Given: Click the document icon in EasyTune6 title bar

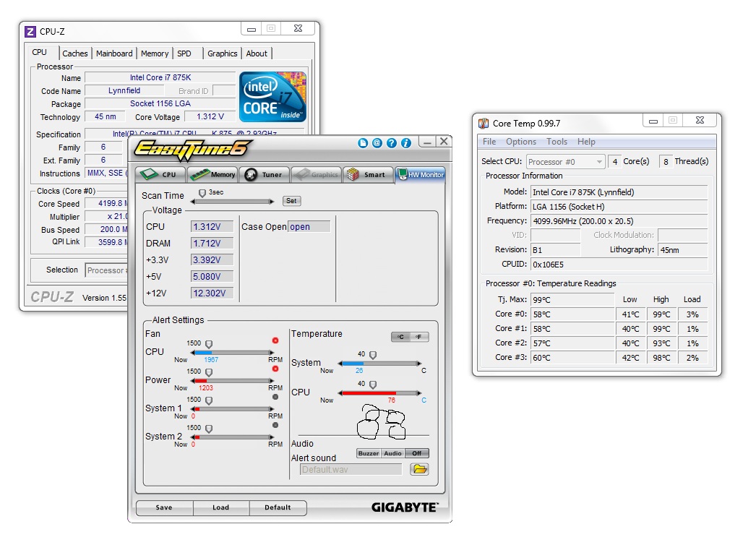Looking at the screenshot, I should (363, 143).
